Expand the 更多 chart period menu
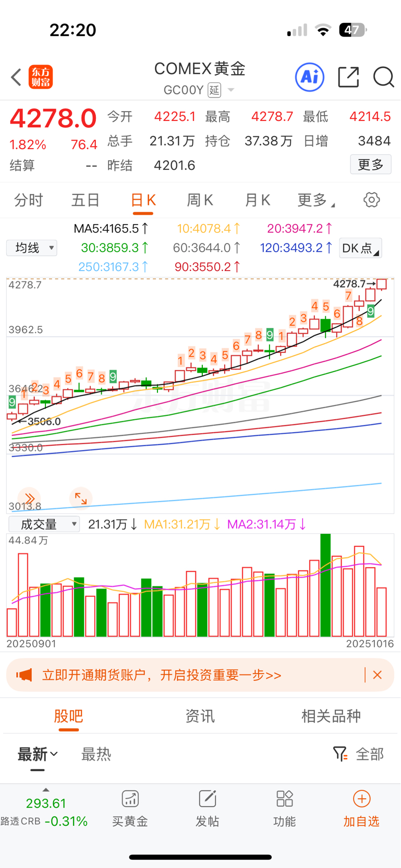Viewport: 401px width, 868px height. pyautogui.click(x=315, y=200)
